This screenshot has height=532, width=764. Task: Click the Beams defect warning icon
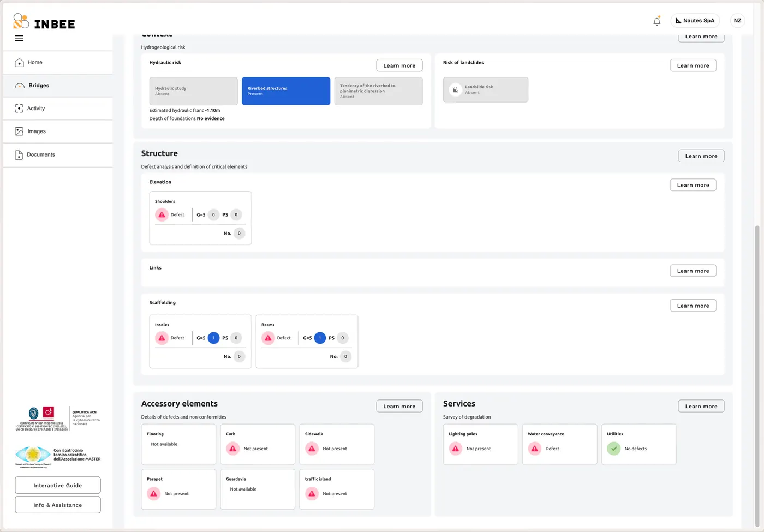click(x=268, y=338)
